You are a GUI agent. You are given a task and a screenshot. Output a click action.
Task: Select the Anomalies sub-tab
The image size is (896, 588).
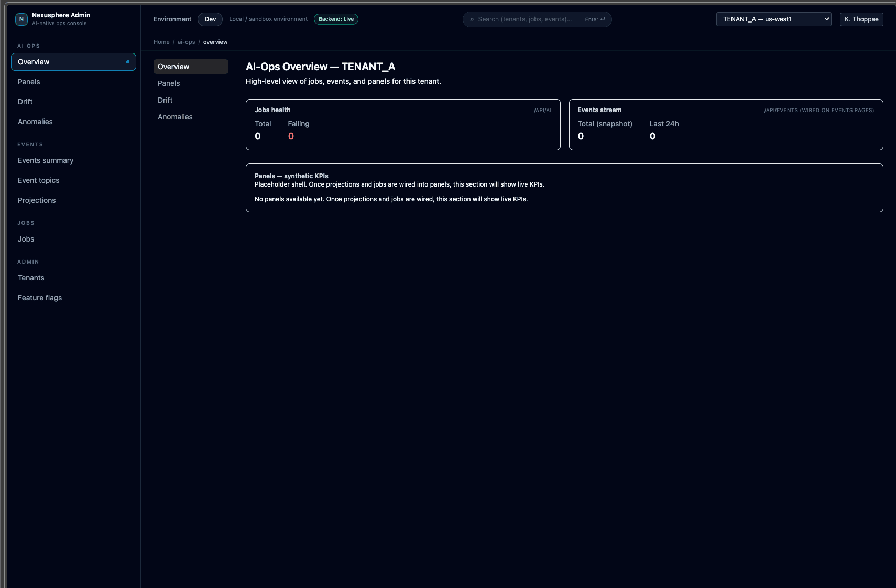coord(175,117)
